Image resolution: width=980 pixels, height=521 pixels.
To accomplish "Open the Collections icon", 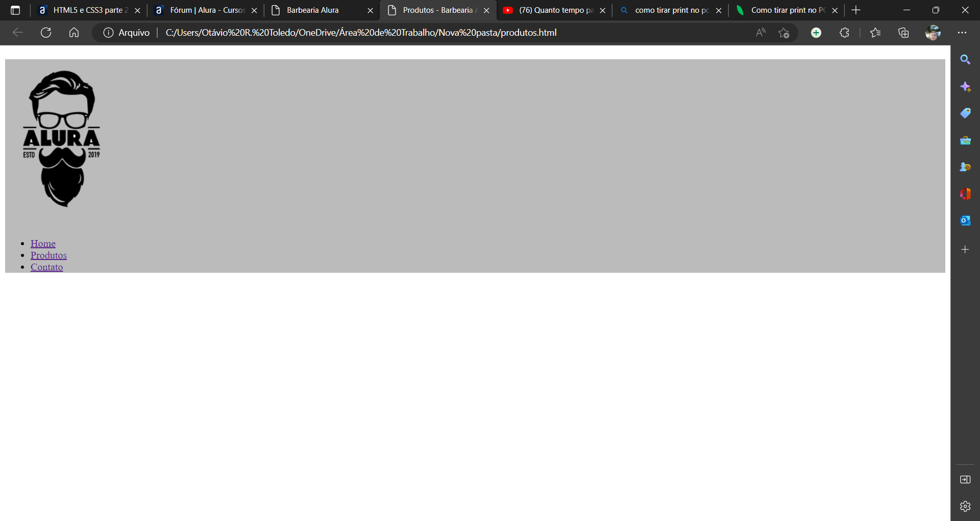I will click(x=903, y=33).
